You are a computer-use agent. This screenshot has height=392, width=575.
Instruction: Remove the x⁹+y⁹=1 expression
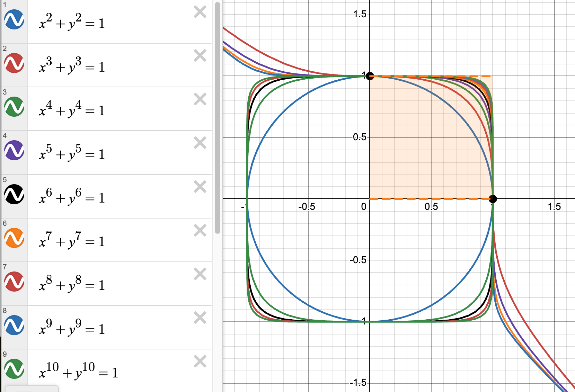tap(200, 318)
